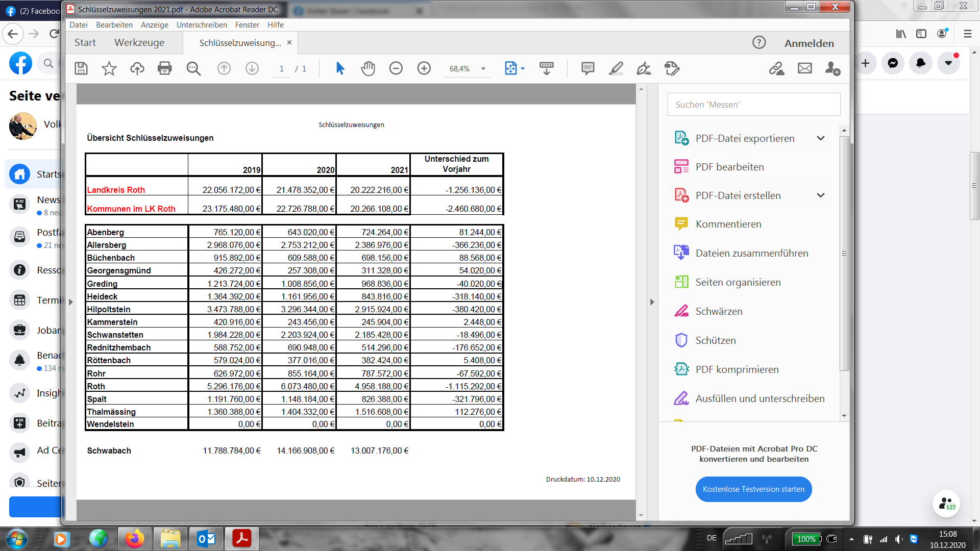
Task: Open the Fenster menu
Action: [247, 25]
